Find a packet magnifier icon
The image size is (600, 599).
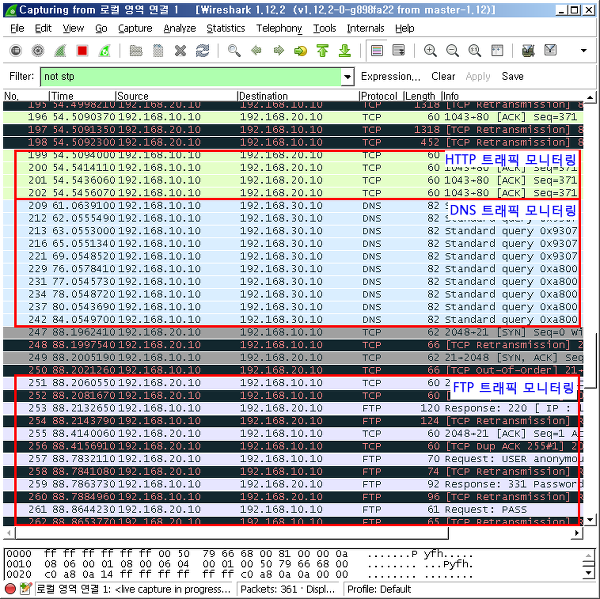tap(234, 51)
